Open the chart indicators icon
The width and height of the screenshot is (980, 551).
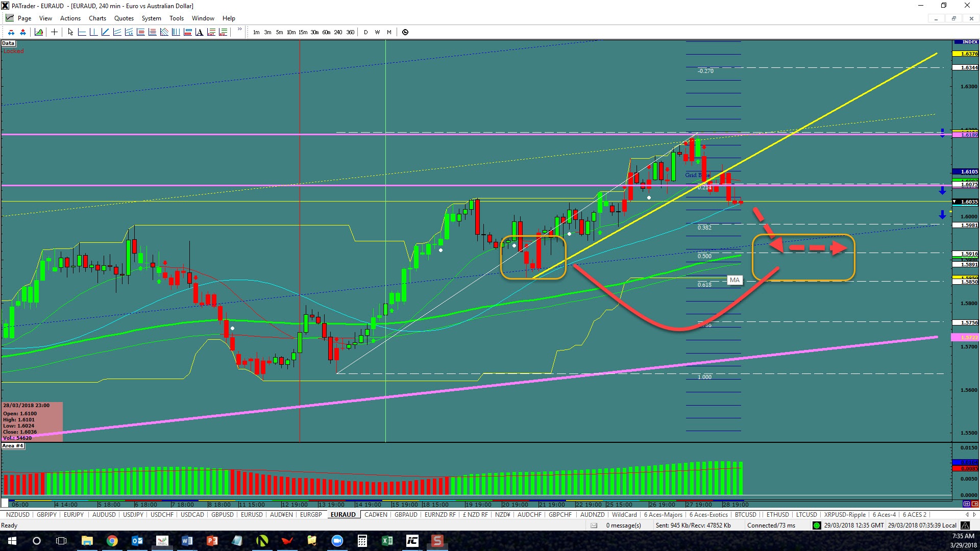pos(39,32)
